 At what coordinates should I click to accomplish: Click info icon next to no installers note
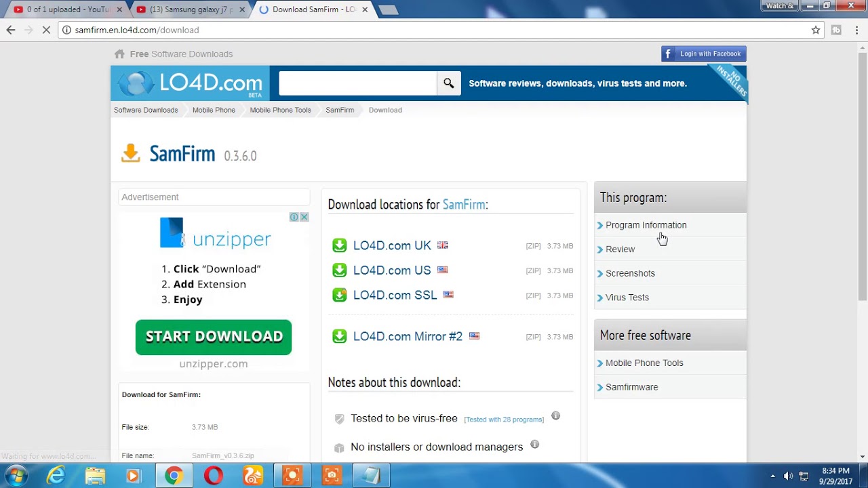tap(534, 444)
